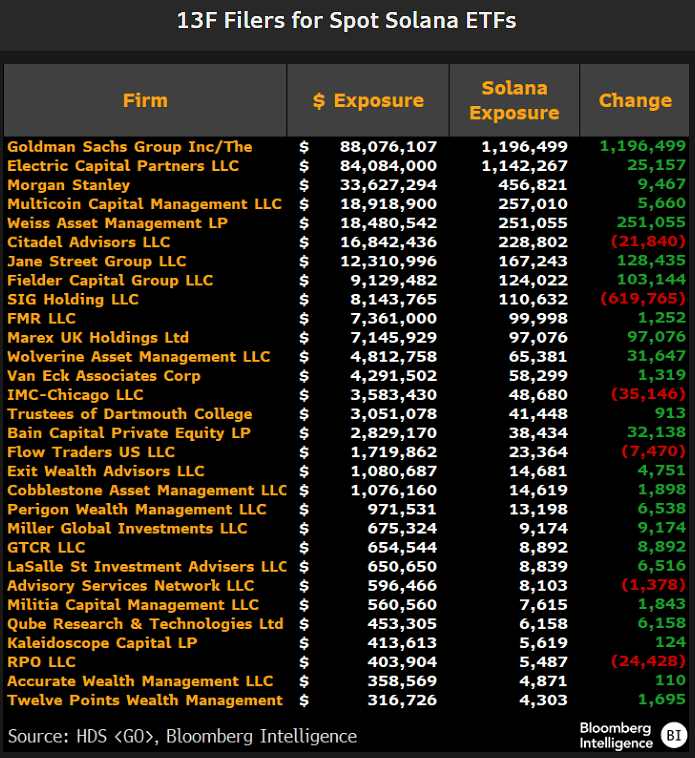Click the 456,821 Solana exposure value

[533, 185]
